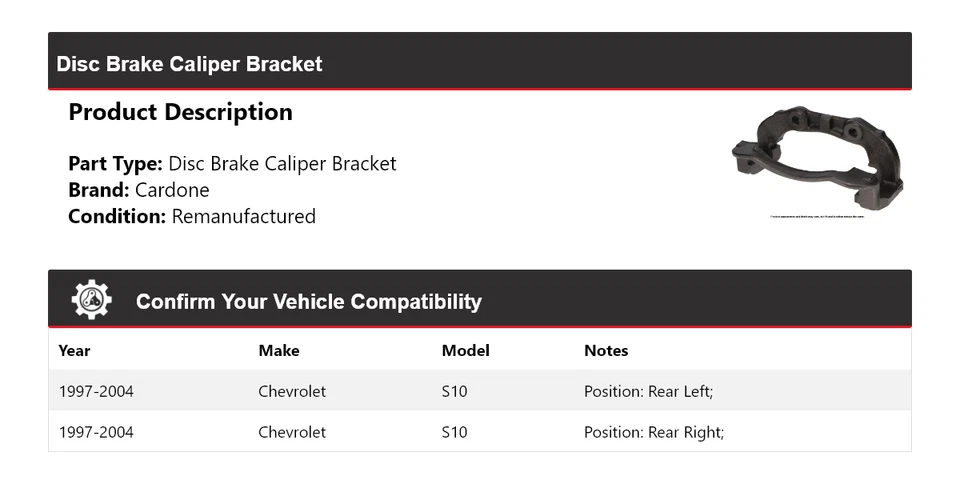Image resolution: width=960 pixels, height=484 pixels.
Task: Click the Brand Cardone text
Action: (x=139, y=190)
